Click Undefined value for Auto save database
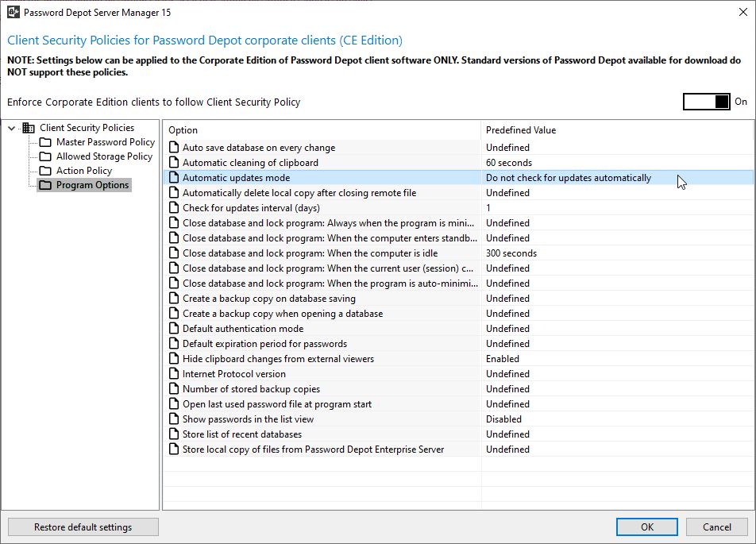 [507, 147]
